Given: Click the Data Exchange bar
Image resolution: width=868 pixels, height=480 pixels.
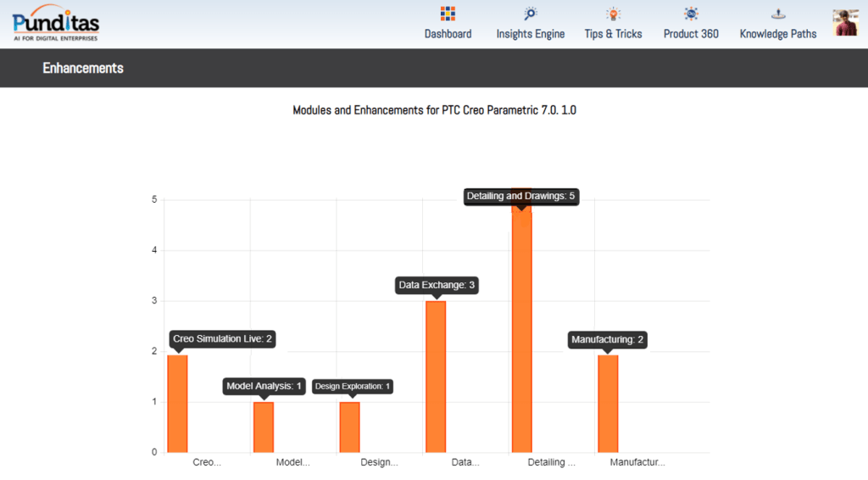Looking at the screenshot, I should (436, 377).
